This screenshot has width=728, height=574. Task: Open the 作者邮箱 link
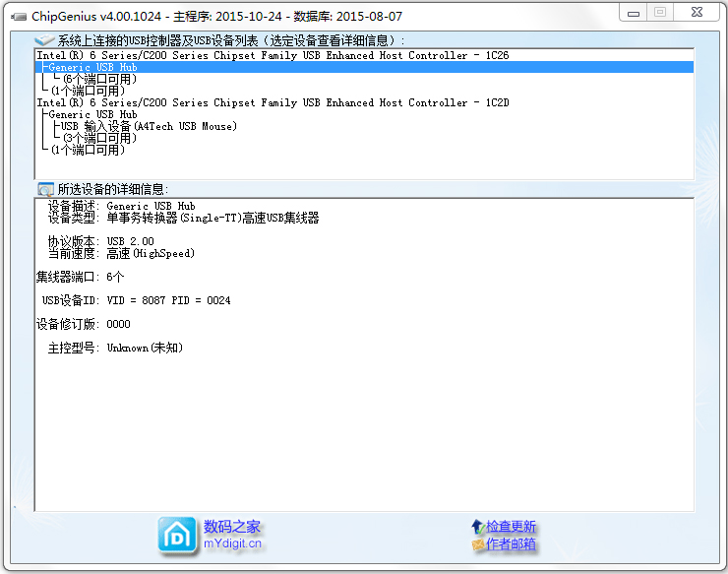(511, 544)
